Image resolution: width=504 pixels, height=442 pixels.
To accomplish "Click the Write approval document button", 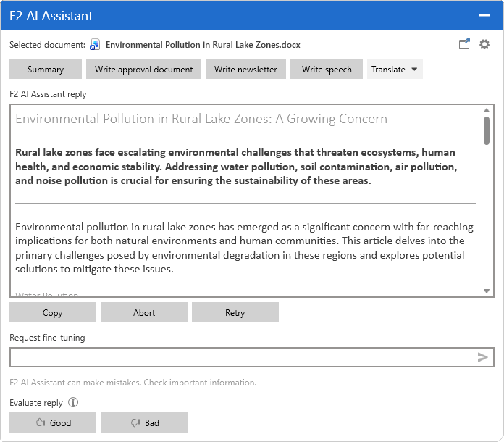I will (143, 69).
